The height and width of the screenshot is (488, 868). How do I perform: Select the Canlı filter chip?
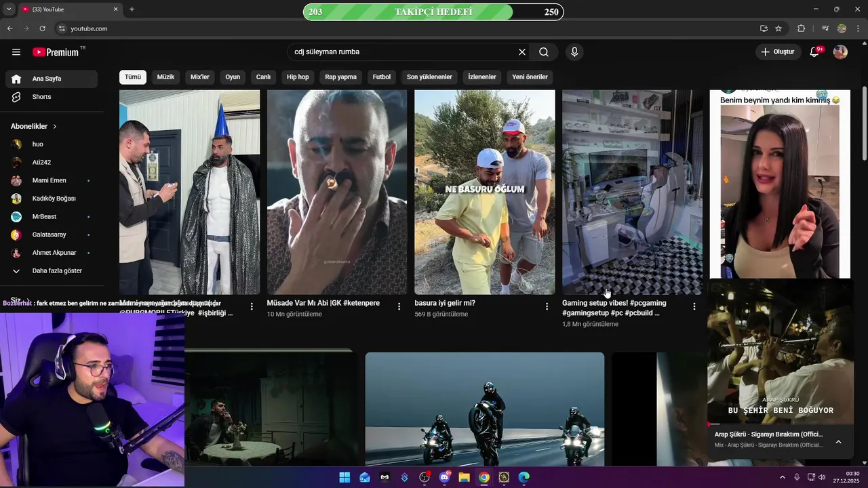(263, 77)
